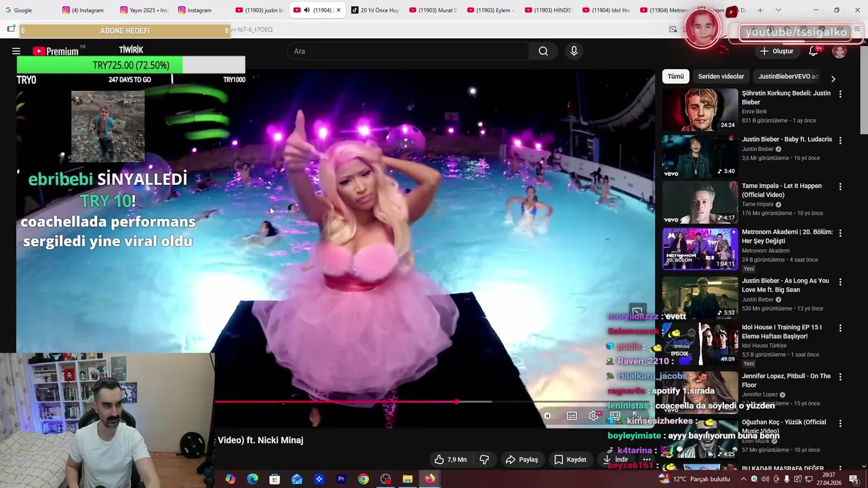Image resolution: width=868 pixels, height=488 pixels.
Task: Focus the Ara search field
Action: pyautogui.click(x=409, y=51)
